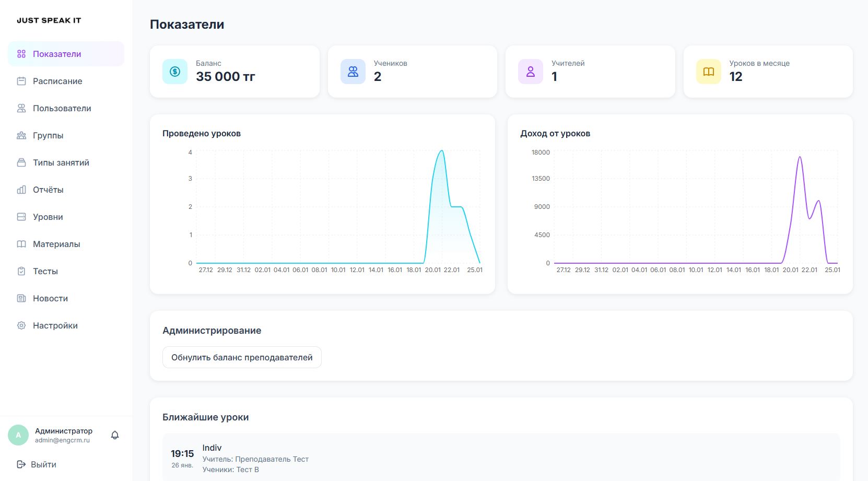Click the dollar icon on the Баланс card
The image size is (868, 481).
(x=174, y=71)
